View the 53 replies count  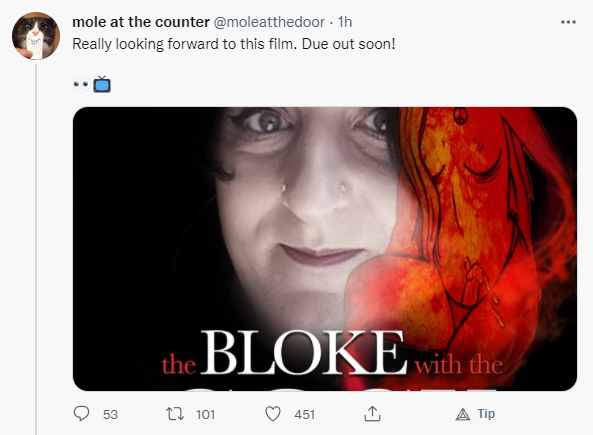pyautogui.click(x=110, y=415)
